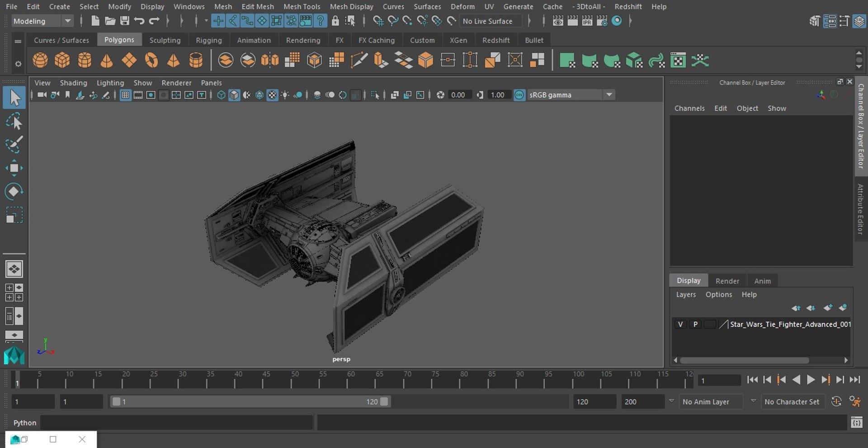Open the Mesh Tools menu
Image resolution: width=868 pixels, height=448 pixels.
click(x=302, y=6)
